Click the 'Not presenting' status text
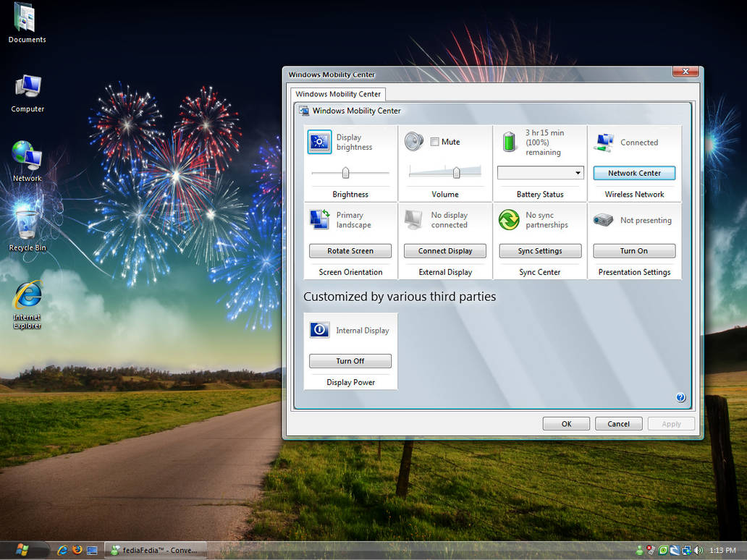Image resolution: width=747 pixels, height=560 pixels. [646, 220]
